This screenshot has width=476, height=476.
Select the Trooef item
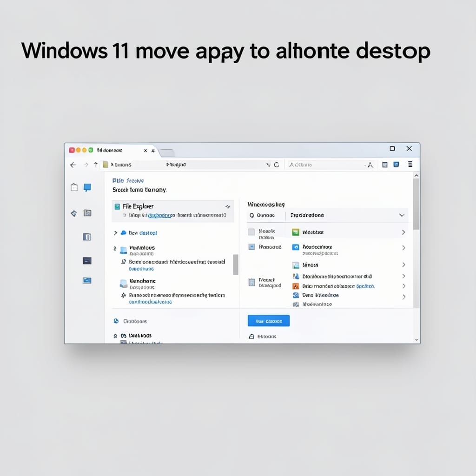click(x=265, y=282)
